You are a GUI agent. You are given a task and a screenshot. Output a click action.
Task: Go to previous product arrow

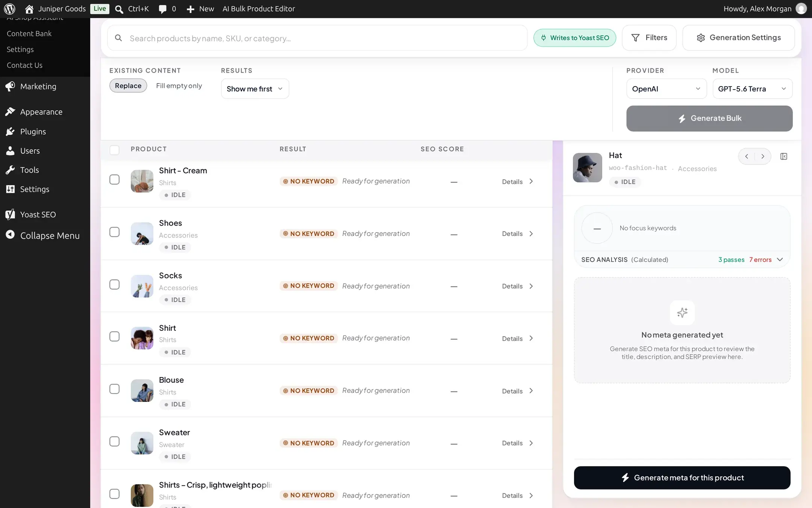(x=747, y=156)
